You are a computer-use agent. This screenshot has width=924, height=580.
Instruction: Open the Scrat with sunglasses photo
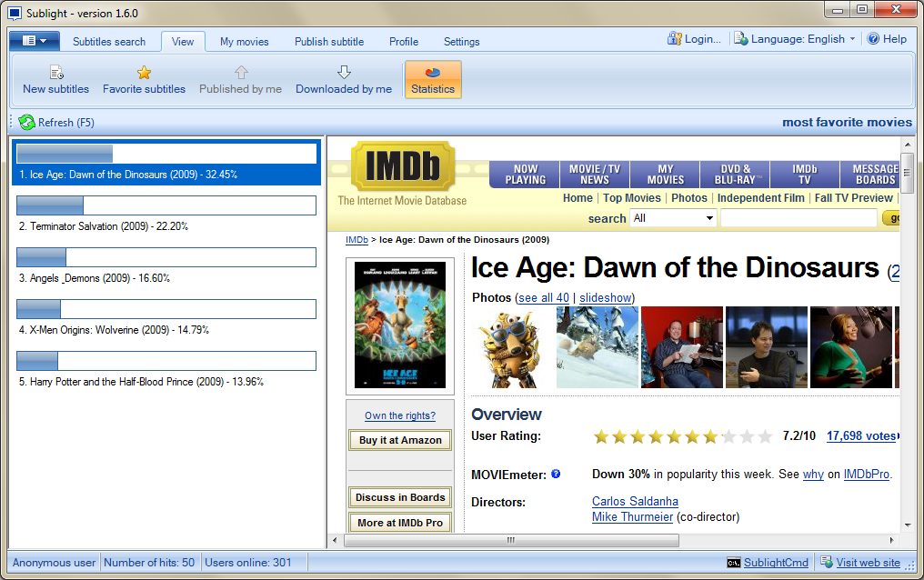coord(512,347)
